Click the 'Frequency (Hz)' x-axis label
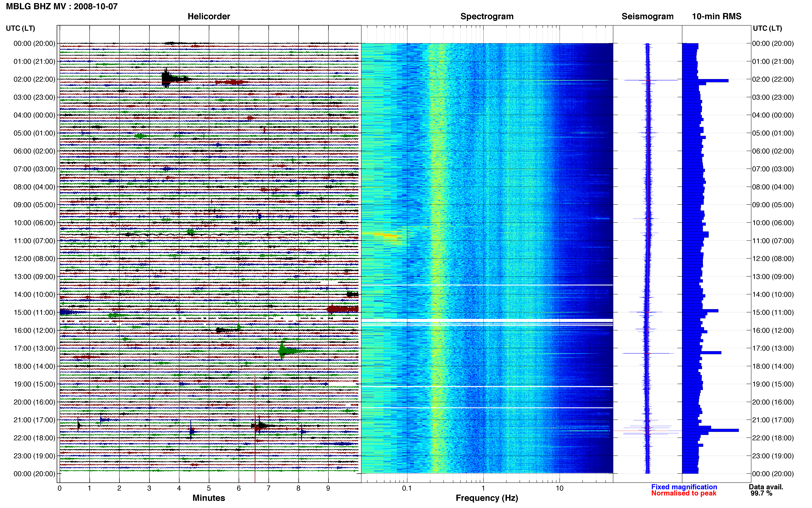 point(487,498)
